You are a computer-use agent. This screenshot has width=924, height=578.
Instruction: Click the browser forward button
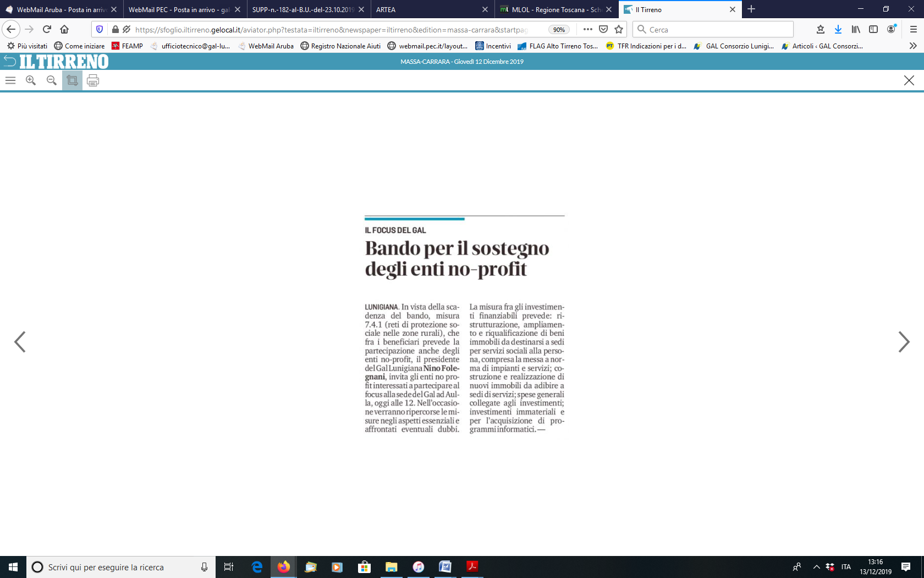(29, 29)
